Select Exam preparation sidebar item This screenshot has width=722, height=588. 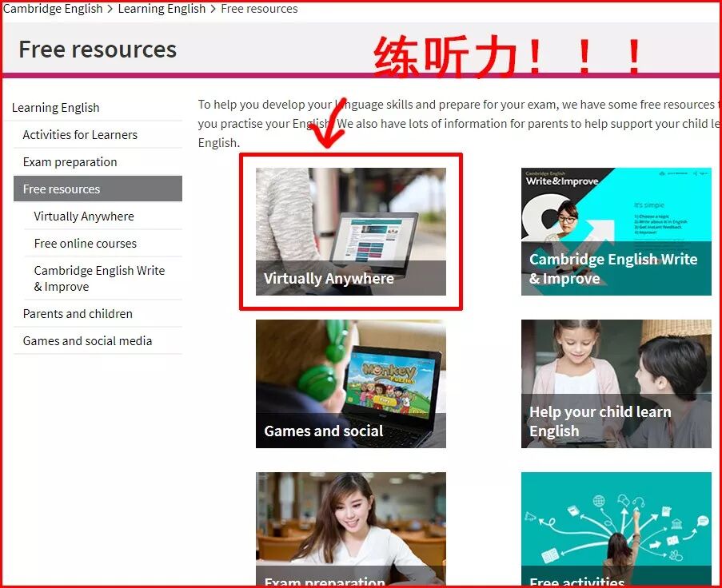point(70,162)
